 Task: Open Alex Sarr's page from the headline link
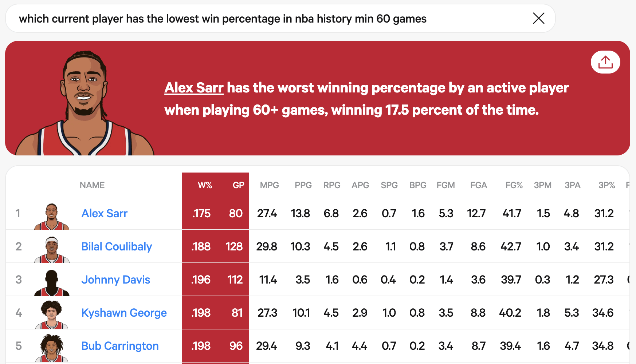(x=194, y=88)
